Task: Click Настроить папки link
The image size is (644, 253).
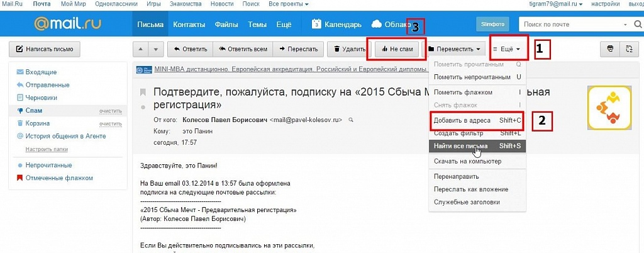Action: [x=47, y=150]
